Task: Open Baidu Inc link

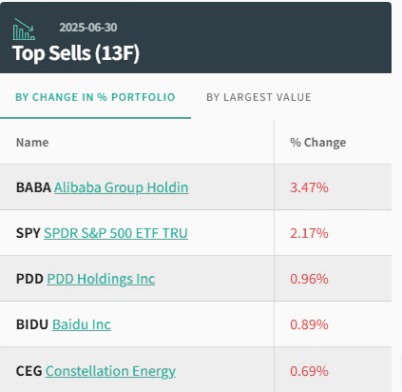Action: pyautogui.click(x=81, y=324)
